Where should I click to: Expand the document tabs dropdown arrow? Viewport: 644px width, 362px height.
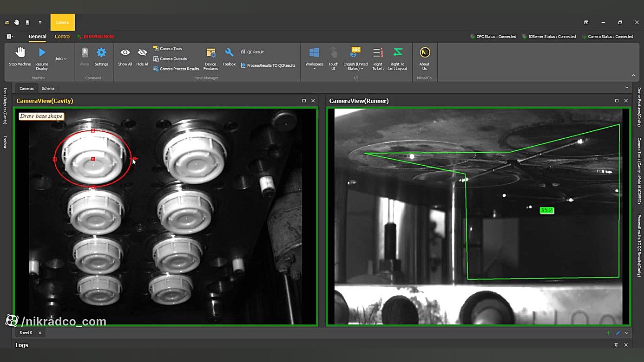(x=627, y=88)
